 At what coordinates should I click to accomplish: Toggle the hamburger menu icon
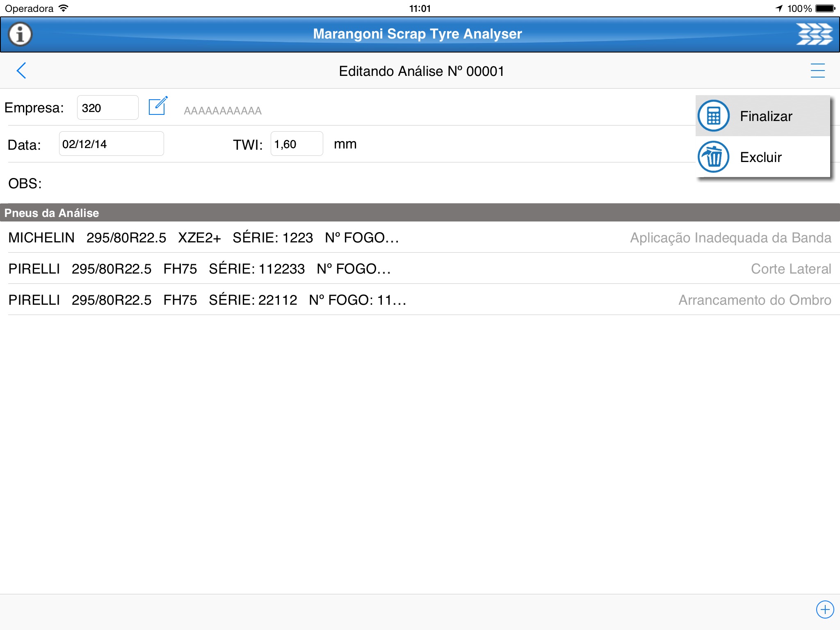click(817, 71)
